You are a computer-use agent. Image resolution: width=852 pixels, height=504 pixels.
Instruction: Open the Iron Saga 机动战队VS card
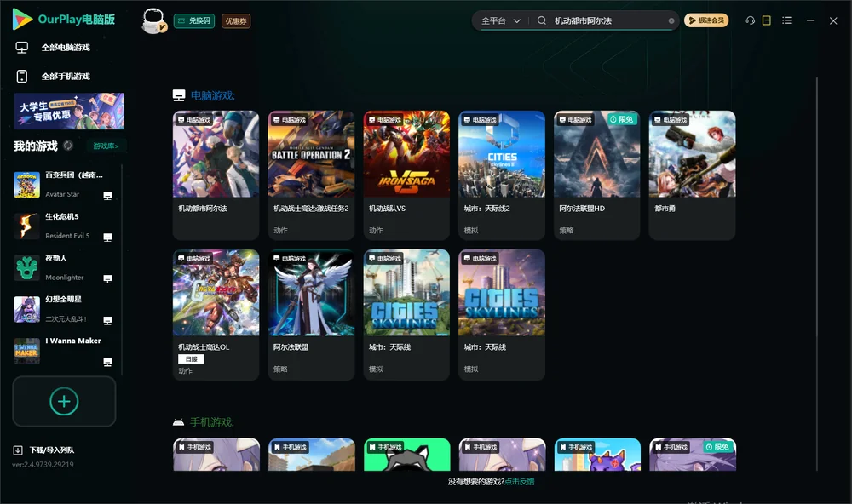406,175
